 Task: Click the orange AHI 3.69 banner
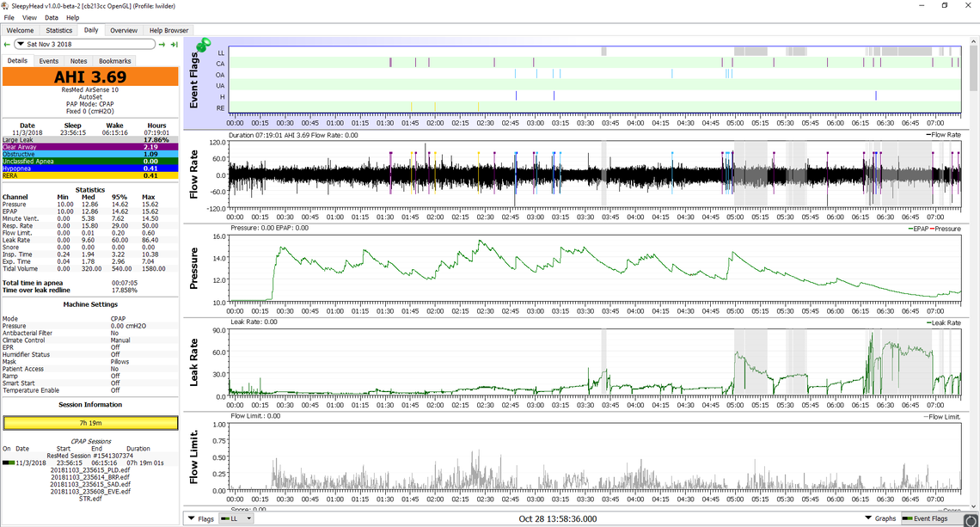[x=90, y=77]
